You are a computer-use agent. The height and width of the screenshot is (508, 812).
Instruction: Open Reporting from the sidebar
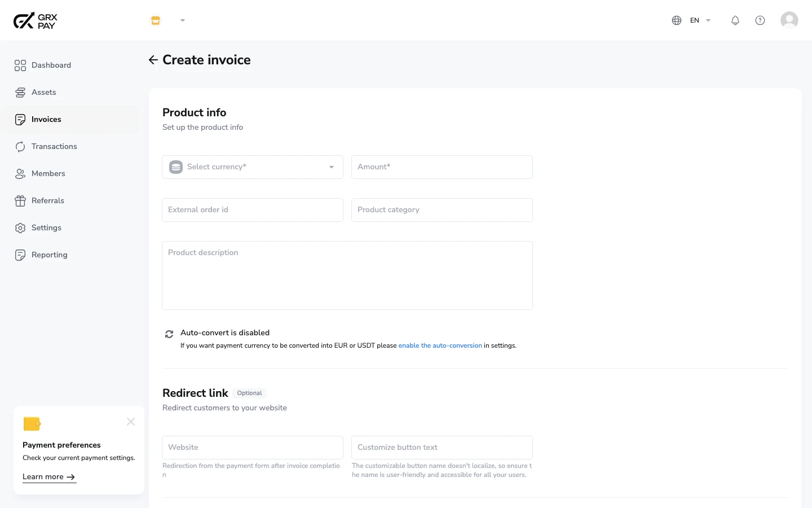coord(69,255)
